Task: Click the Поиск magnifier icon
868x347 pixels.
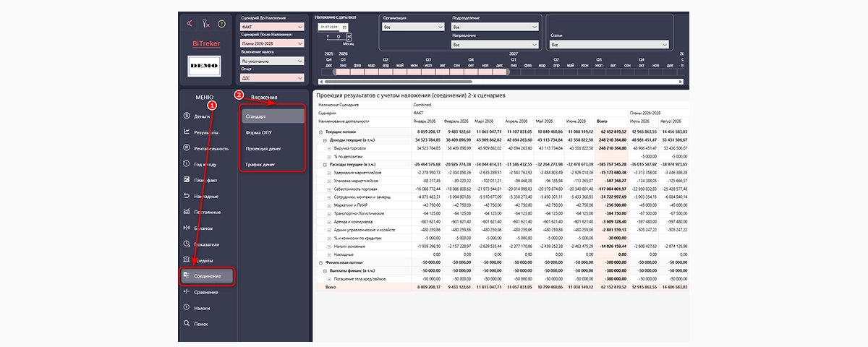Action: 187,324
